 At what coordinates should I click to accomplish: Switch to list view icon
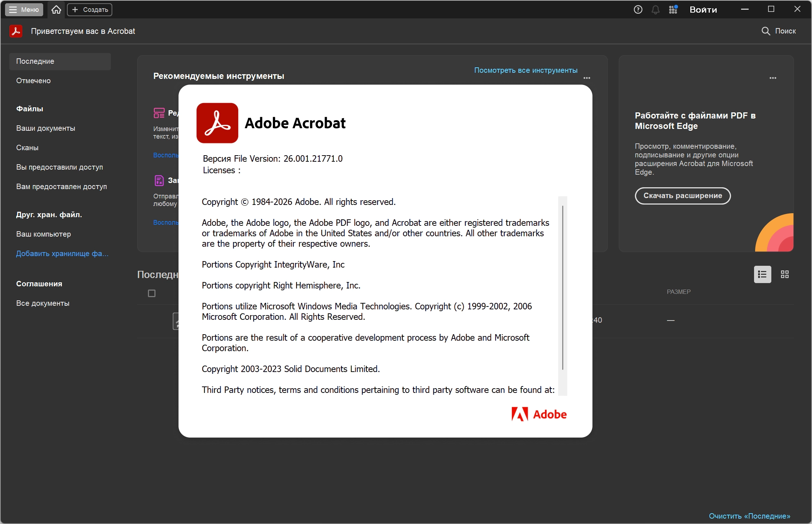pyautogui.click(x=762, y=274)
